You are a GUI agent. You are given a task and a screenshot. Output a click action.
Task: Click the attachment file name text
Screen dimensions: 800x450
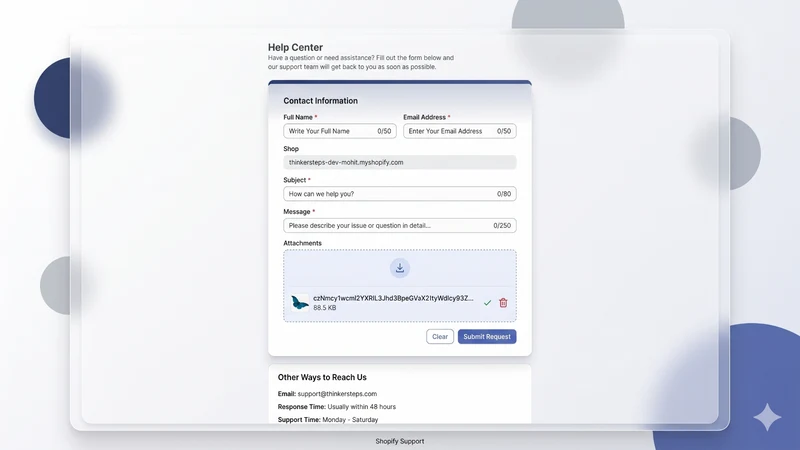pyautogui.click(x=393, y=298)
